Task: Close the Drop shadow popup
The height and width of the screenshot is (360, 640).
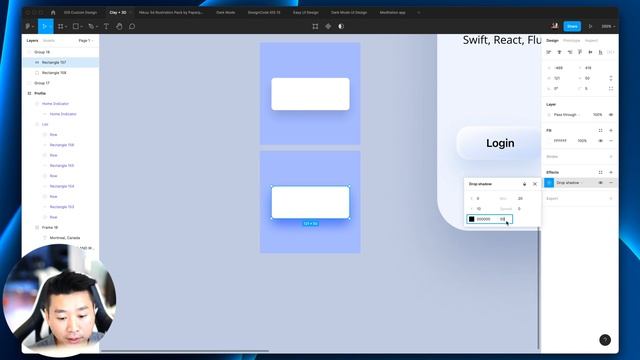Action: point(535,184)
